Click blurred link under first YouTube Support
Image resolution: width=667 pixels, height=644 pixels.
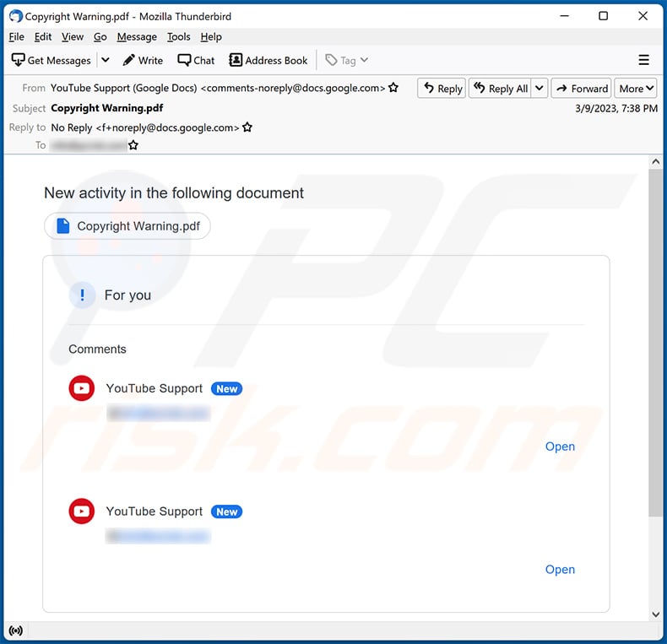coord(158,413)
